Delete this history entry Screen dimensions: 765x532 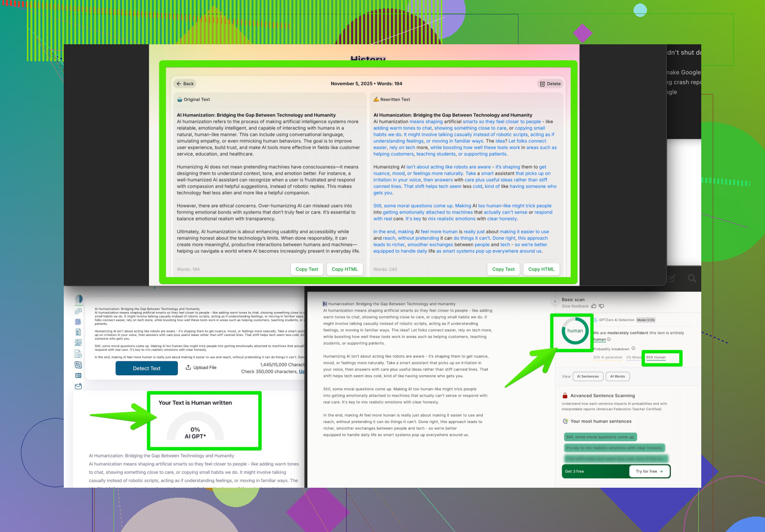[x=550, y=84]
